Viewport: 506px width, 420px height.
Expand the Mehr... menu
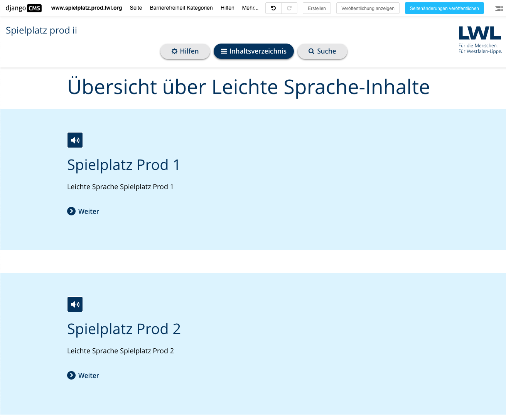click(x=250, y=8)
